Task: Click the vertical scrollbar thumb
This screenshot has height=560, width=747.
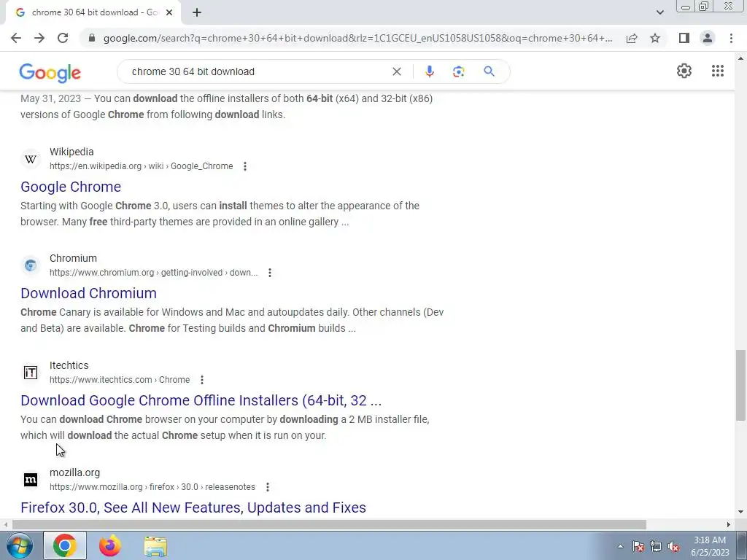Action: (x=740, y=385)
